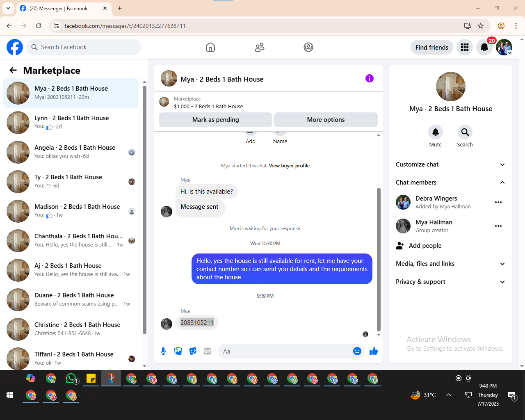This screenshot has width=525, height=420.
Task: Open the Christine conversation
Action: pyautogui.click(x=71, y=329)
